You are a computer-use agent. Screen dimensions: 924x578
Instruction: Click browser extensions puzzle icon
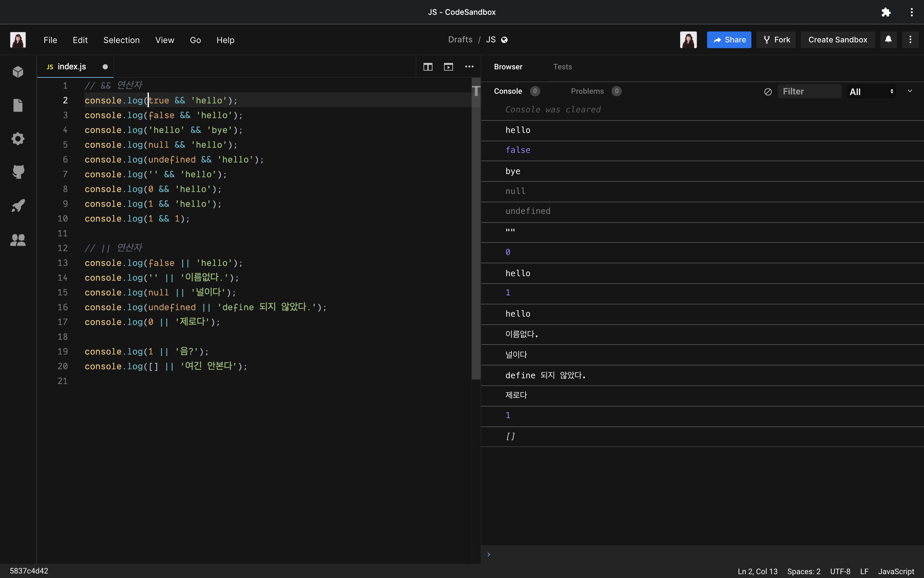[x=886, y=12]
